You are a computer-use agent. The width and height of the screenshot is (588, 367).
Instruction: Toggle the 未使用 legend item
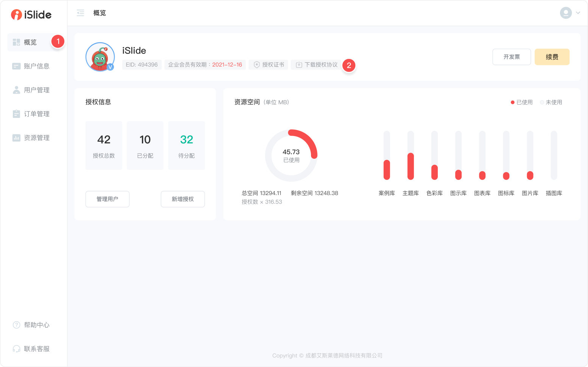551,102
